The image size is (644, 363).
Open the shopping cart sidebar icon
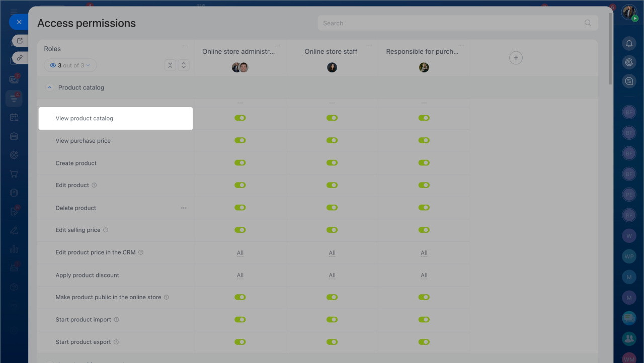click(x=14, y=174)
